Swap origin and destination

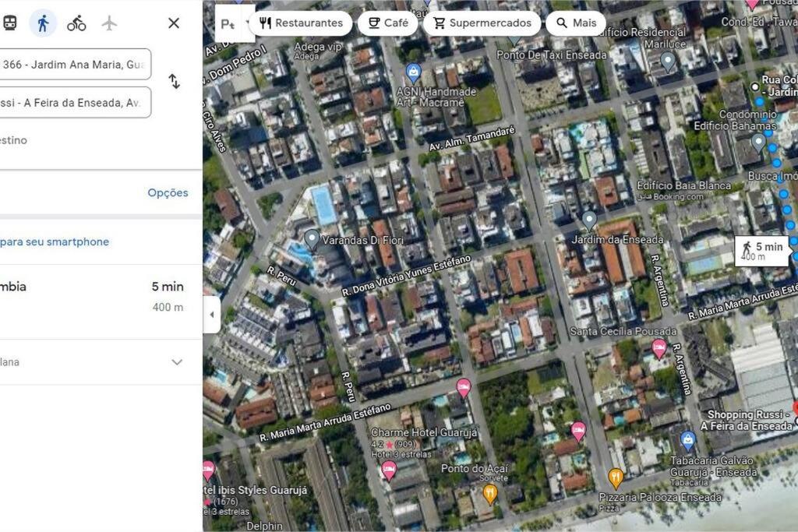tap(174, 81)
